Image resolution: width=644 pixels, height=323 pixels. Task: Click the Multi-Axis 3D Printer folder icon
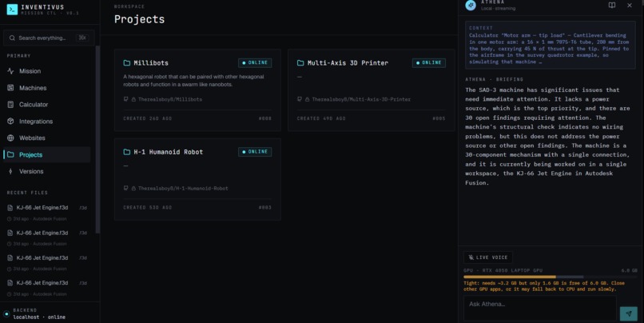coord(300,63)
